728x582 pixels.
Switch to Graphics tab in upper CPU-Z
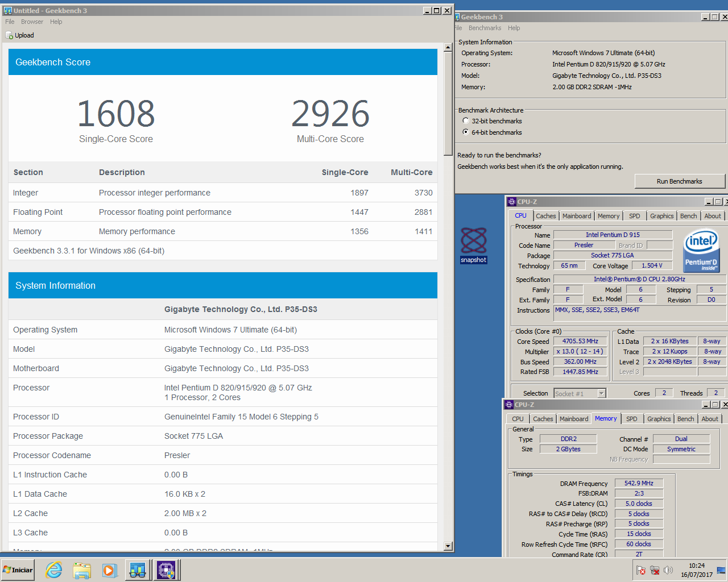tap(662, 216)
